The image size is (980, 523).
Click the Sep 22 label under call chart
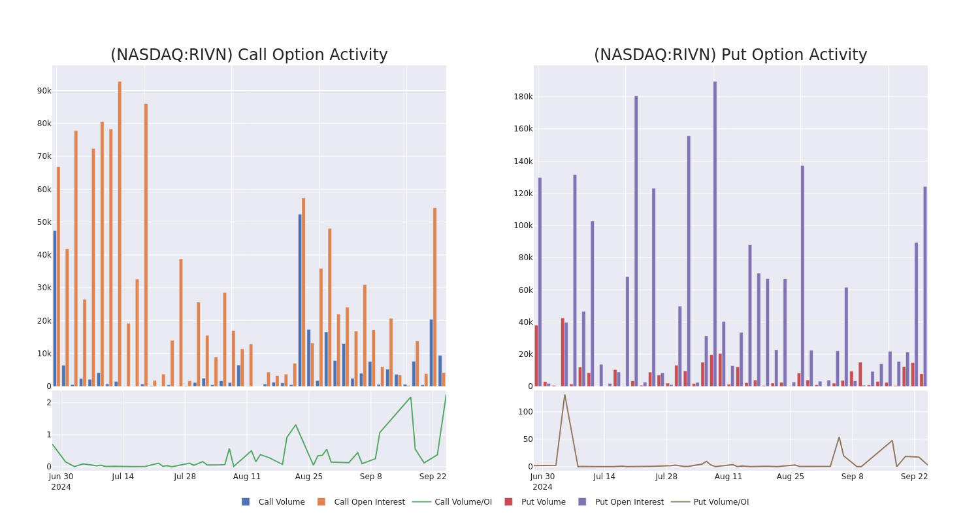click(x=433, y=477)
